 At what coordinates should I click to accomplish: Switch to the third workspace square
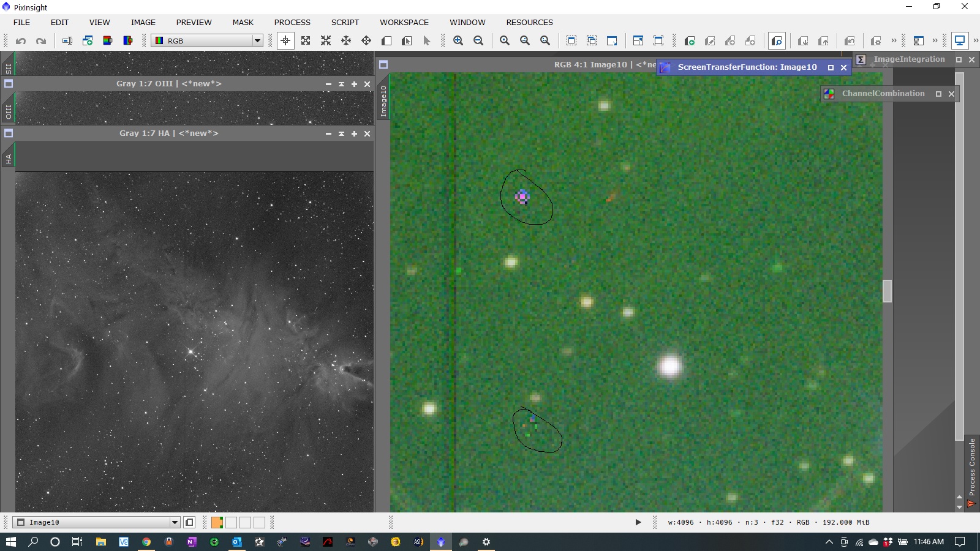245,522
